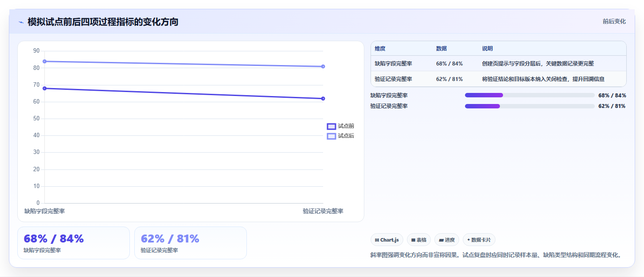The height and width of the screenshot is (277, 644).
Task: Select the 缺陷字段完整率 table row cell
Action: [x=393, y=64]
